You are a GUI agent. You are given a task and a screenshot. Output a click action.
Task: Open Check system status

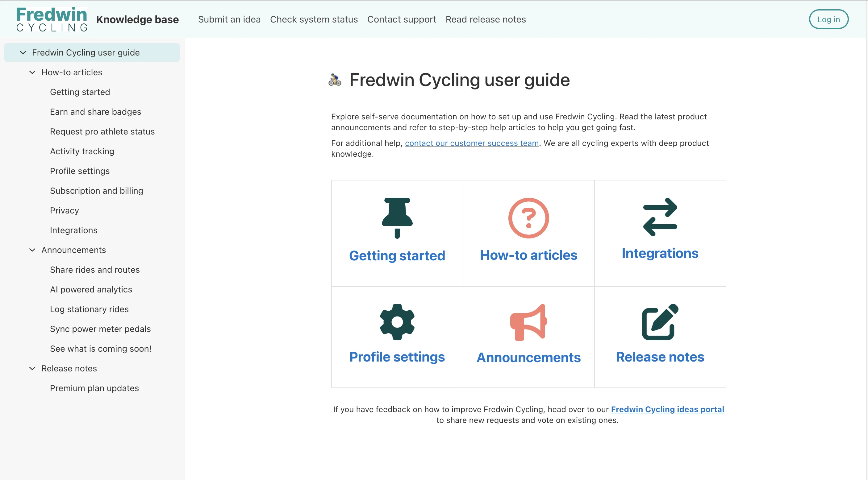click(x=314, y=19)
